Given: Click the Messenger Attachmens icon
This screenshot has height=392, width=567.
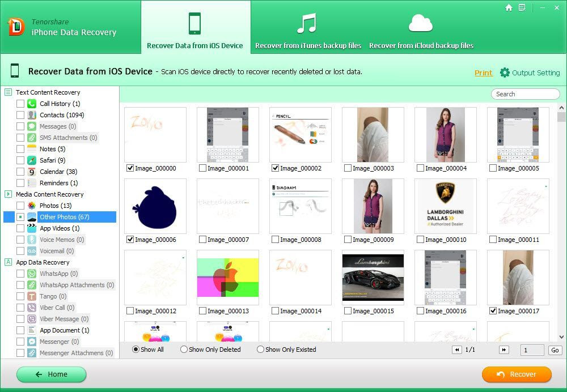Looking at the screenshot, I should click(32, 352).
